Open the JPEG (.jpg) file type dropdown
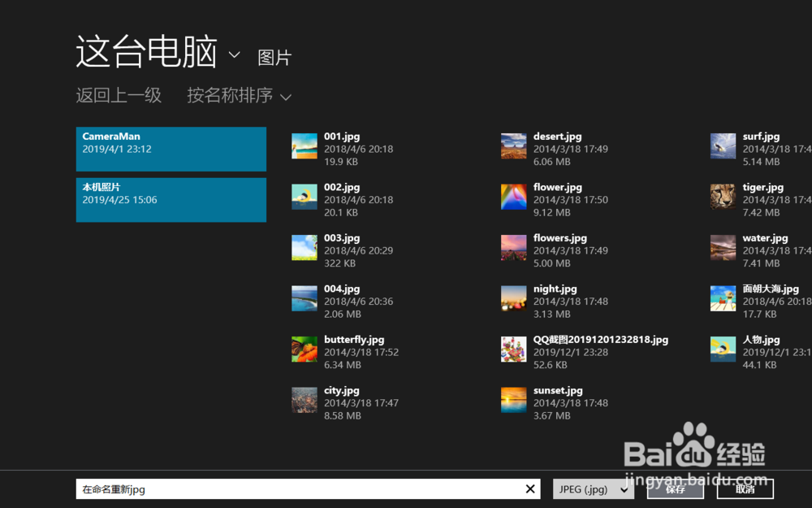Image resolution: width=812 pixels, height=508 pixels. pyautogui.click(x=594, y=488)
